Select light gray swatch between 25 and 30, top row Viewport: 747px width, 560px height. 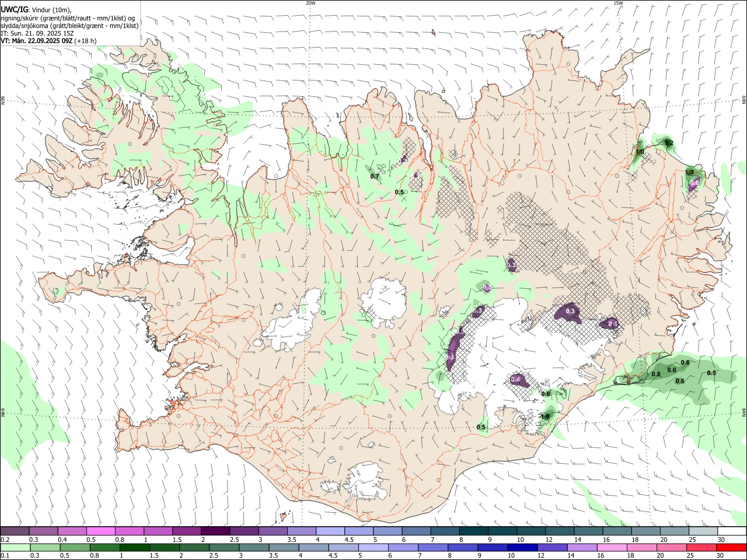point(703,531)
